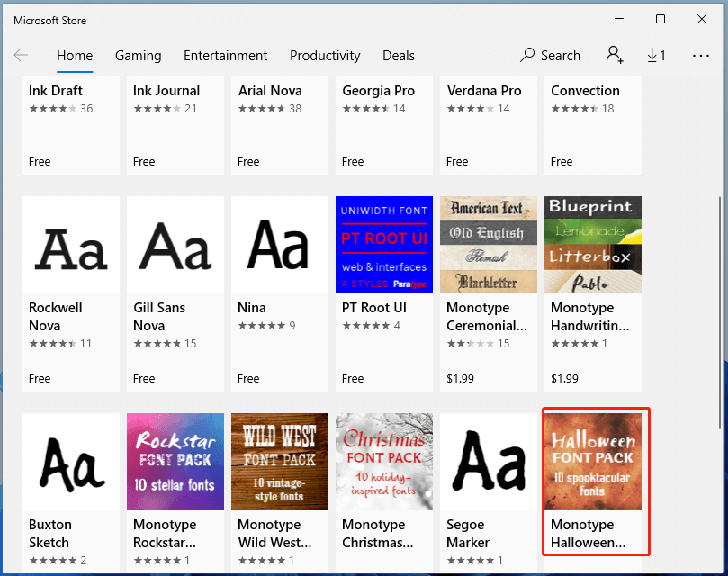Switch to the Productivity tab
The height and width of the screenshot is (576, 728).
coord(325,55)
